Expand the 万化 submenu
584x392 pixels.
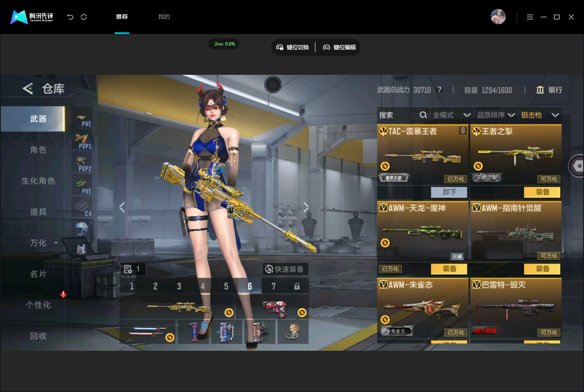coord(56,243)
